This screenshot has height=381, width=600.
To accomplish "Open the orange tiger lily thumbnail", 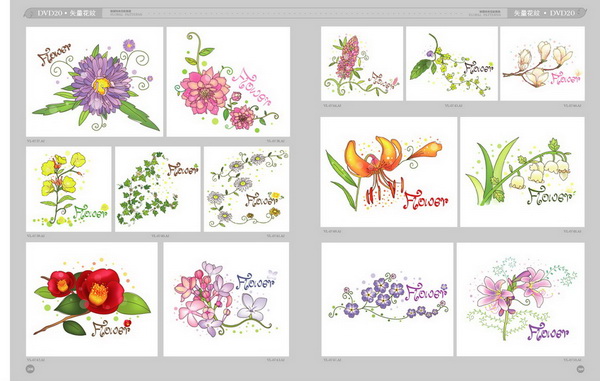I will pyautogui.click(x=389, y=172).
